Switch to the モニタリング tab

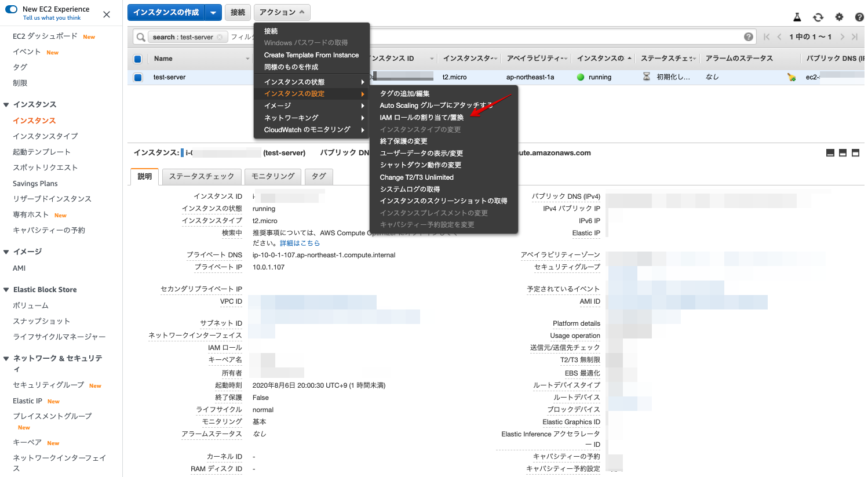(272, 177)
